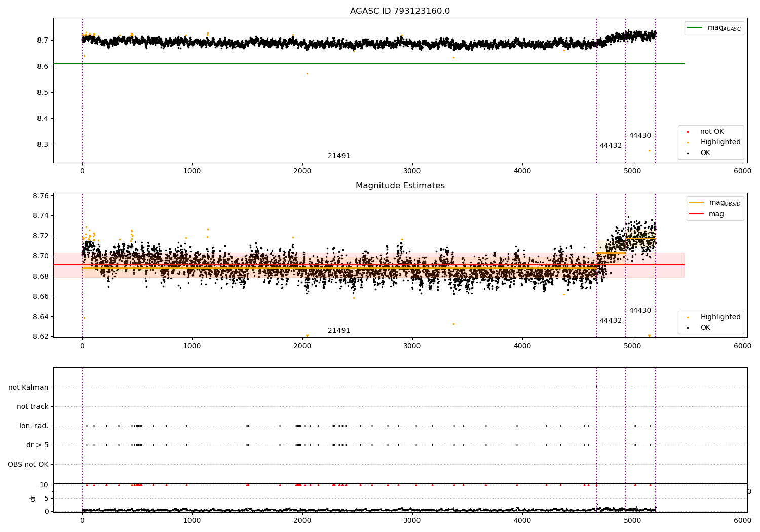
Task: Click the "dr > 5" axis label
Action: pos(37,445)
